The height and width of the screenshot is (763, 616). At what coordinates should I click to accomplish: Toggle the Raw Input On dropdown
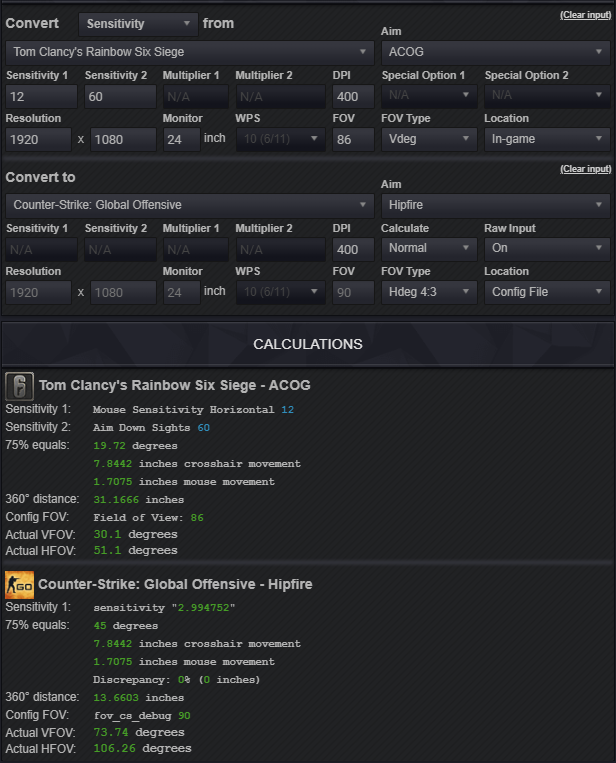[x=547, y=248]
